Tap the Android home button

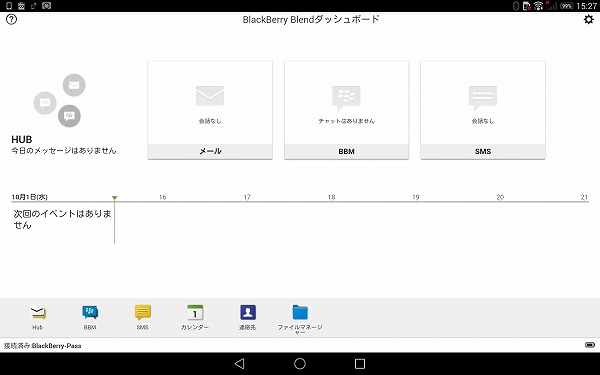pyautogui.click(x=300, y=364)
